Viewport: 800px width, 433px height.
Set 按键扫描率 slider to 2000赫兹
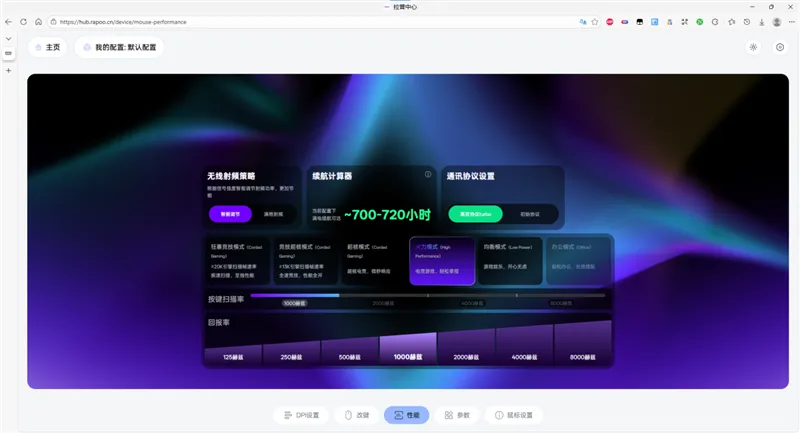point(383,302)
